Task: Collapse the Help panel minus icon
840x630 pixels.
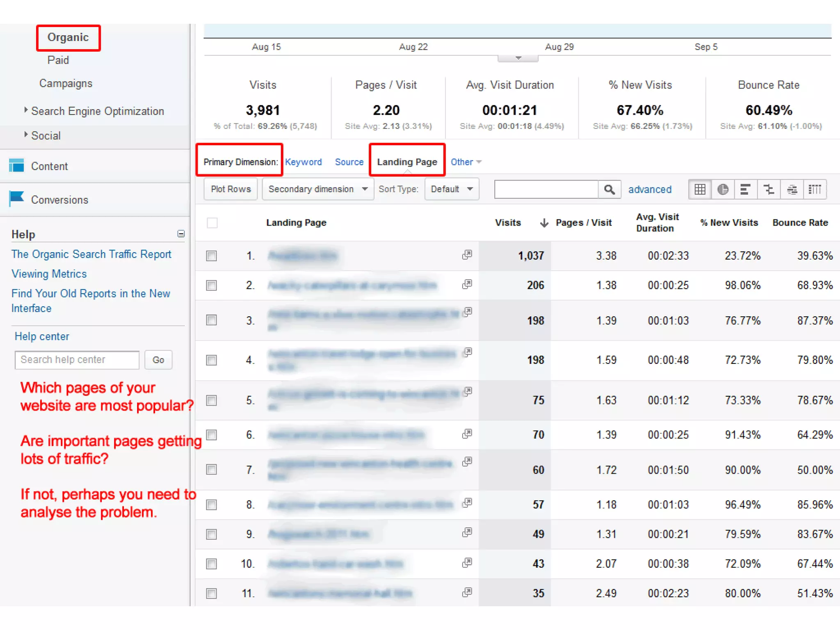Action: pos(181,234)
